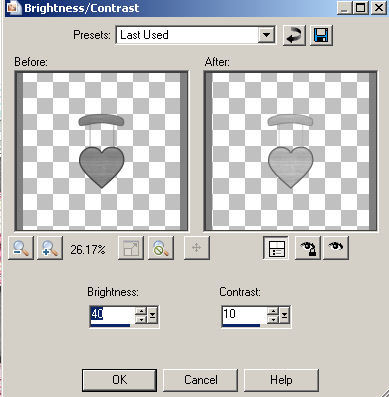Click the Cancel button

pyautogui.click(x=200, y=380)
